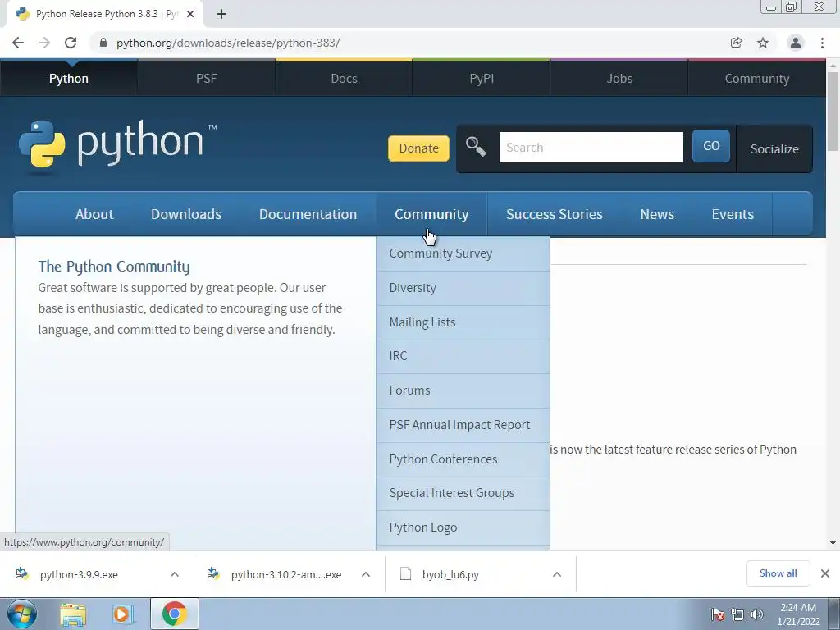Click Python top bar tab
This screenshot has width=840, height=630.
click(x=69, y=78)
